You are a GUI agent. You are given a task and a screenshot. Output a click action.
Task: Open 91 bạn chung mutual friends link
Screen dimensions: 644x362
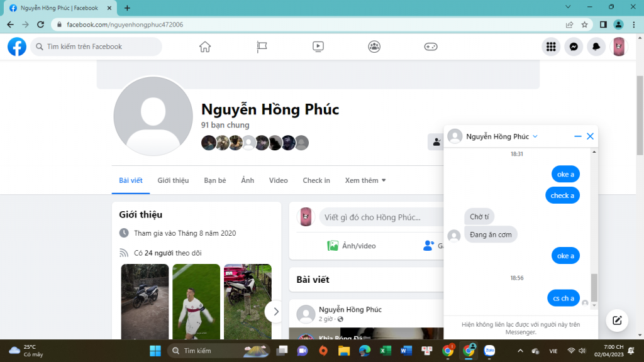(x=225, y=125)
